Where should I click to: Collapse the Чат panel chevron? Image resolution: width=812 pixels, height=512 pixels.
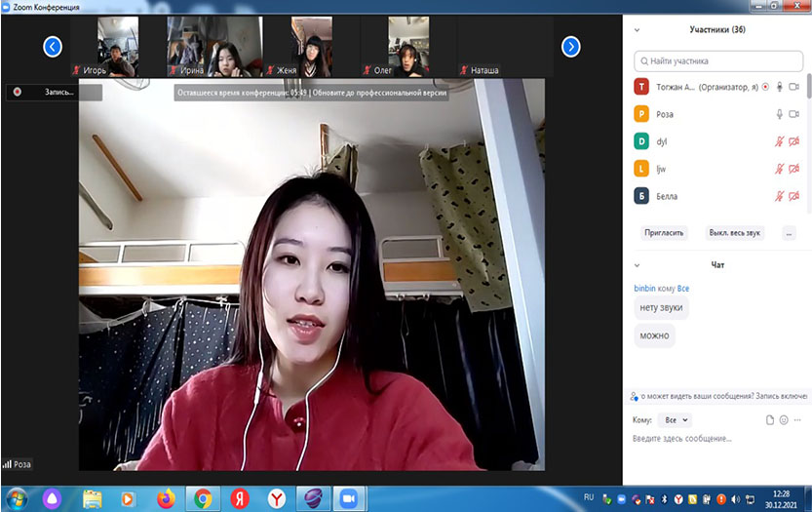tap(638, 264)
